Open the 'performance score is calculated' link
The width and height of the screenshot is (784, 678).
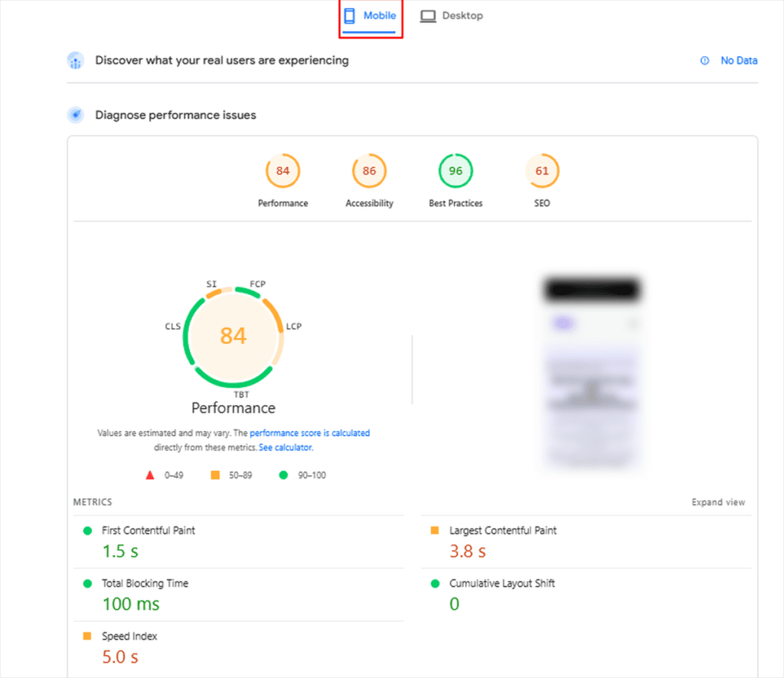309,433
